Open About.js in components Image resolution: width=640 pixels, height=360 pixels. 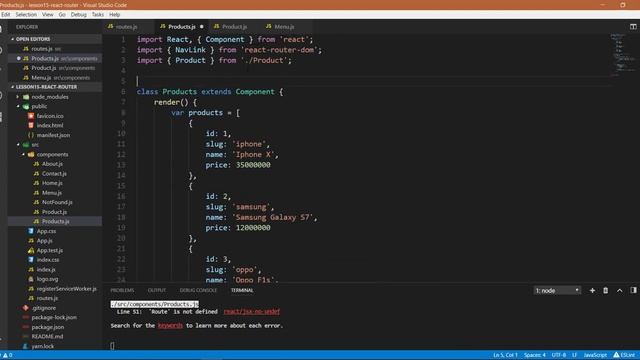click(52, 164)
